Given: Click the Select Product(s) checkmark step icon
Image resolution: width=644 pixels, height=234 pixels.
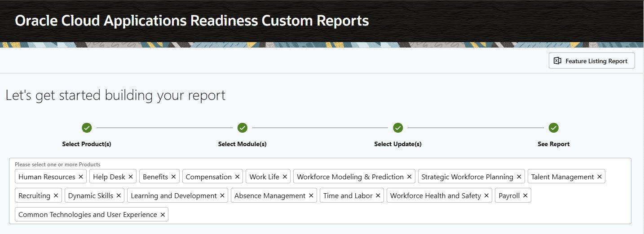Looking at the screenshot, I should pos(87,128).
